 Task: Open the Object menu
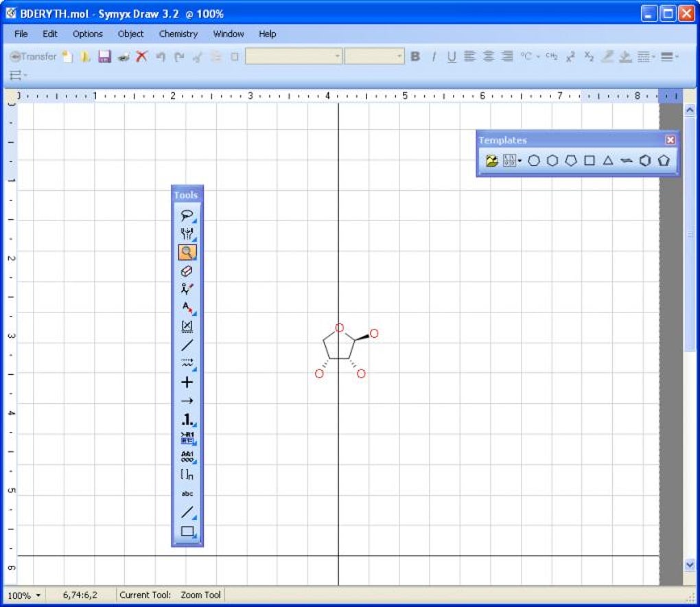pos(130,34)
